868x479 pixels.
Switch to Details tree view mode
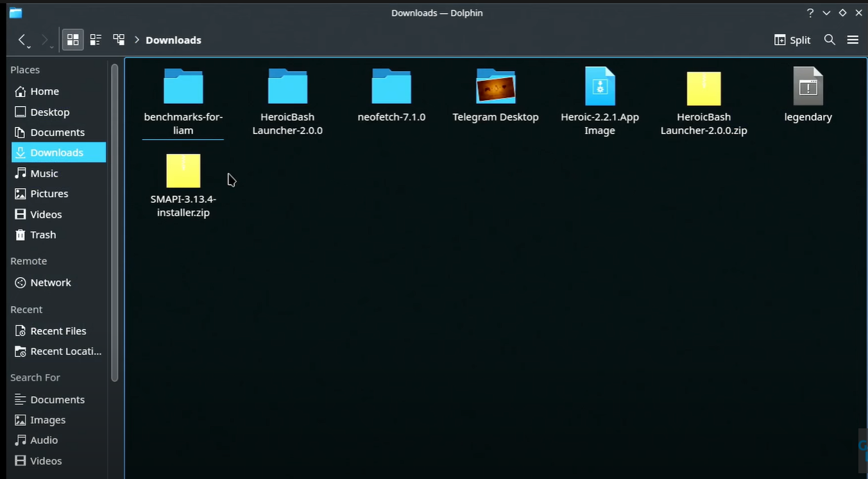pyautogui.click(x=119, y=40)
